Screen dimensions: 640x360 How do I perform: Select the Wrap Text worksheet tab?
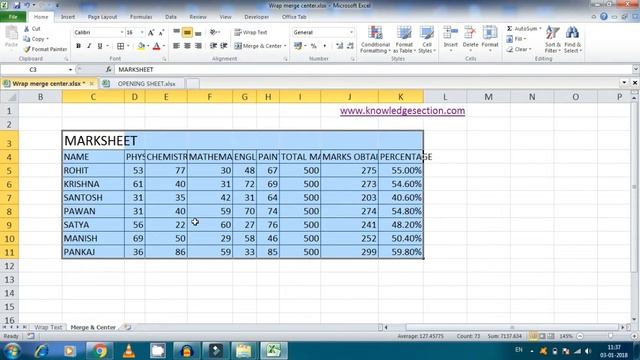(48, 327)
